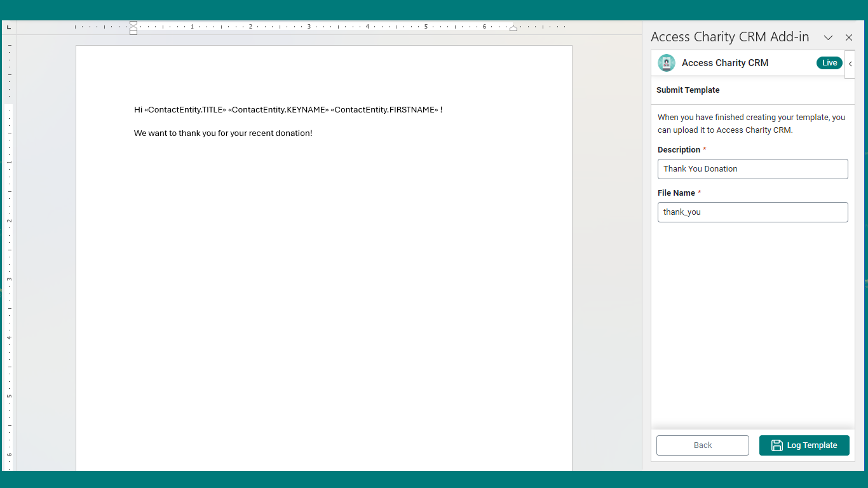868x488 pixels.
Task: Click the first line indent marker on the ruler
Action: [x=133, y=24]
